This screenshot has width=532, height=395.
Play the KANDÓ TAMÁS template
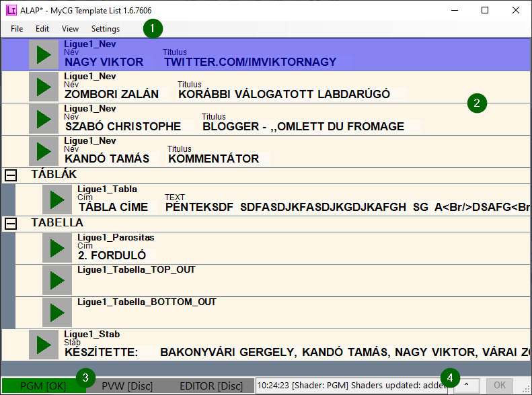(44, 152)
